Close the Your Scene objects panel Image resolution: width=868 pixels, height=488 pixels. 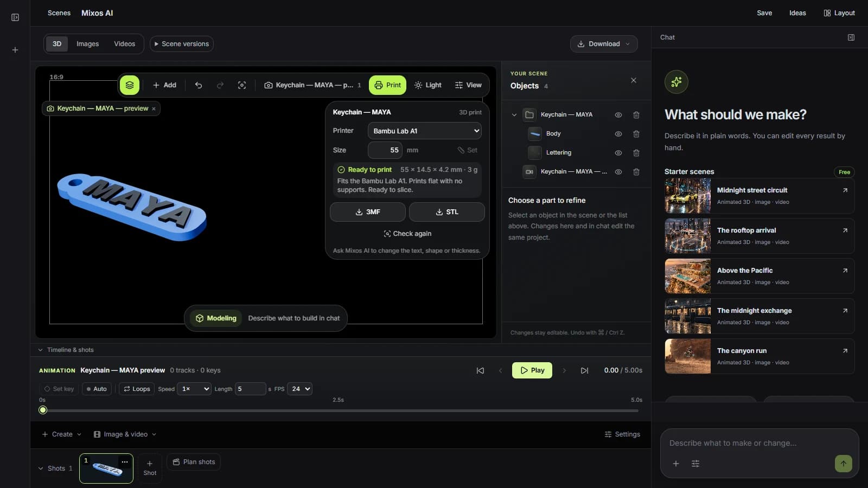coord(634,80)
